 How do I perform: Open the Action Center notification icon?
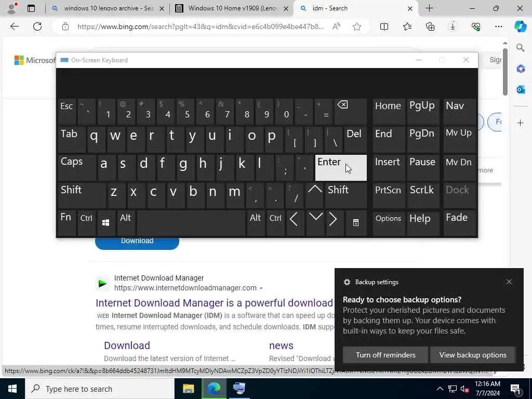pyautogui.click(x=515, y=389)
